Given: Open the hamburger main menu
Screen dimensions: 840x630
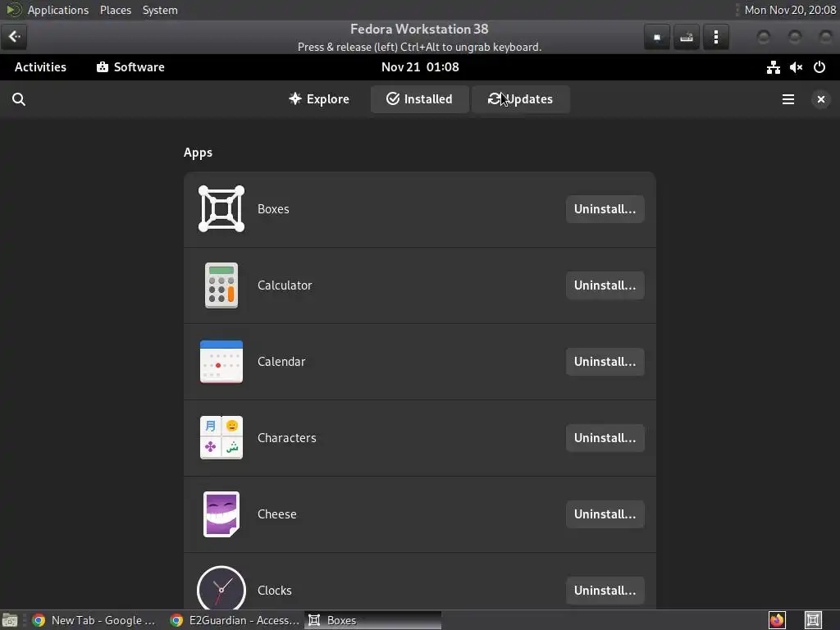Looking at the screenshot, I should point(788,99).
